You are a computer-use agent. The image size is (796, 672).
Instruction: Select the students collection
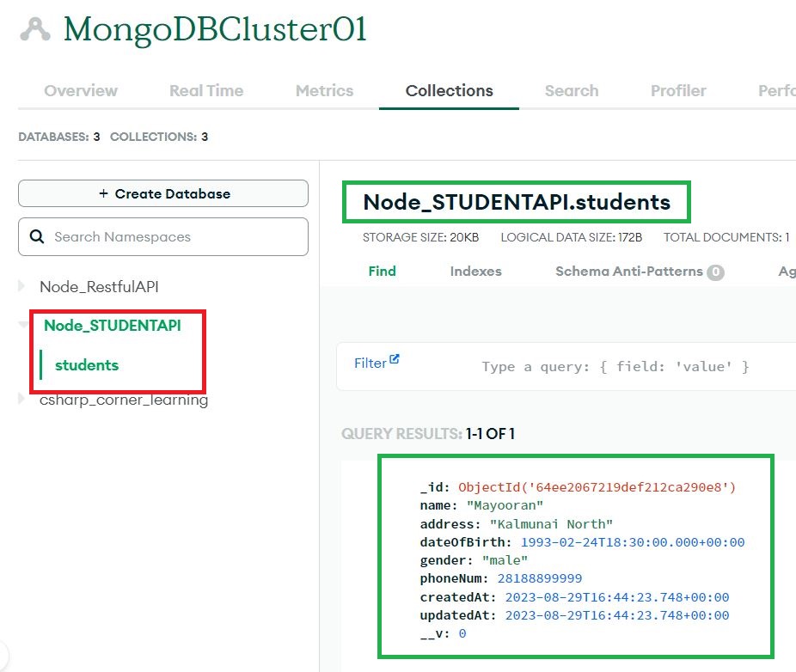tap(87, 365)
